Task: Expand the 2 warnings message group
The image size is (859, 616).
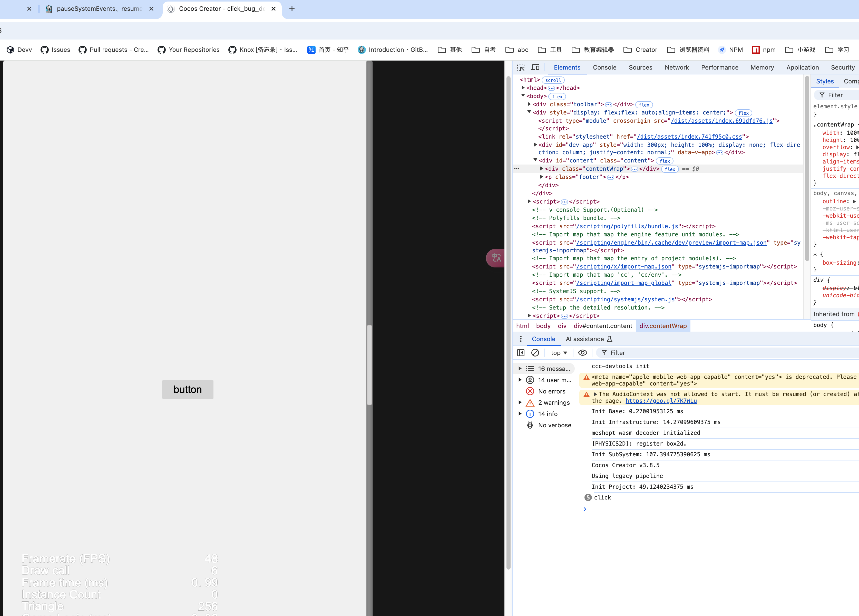Action: 520,402
